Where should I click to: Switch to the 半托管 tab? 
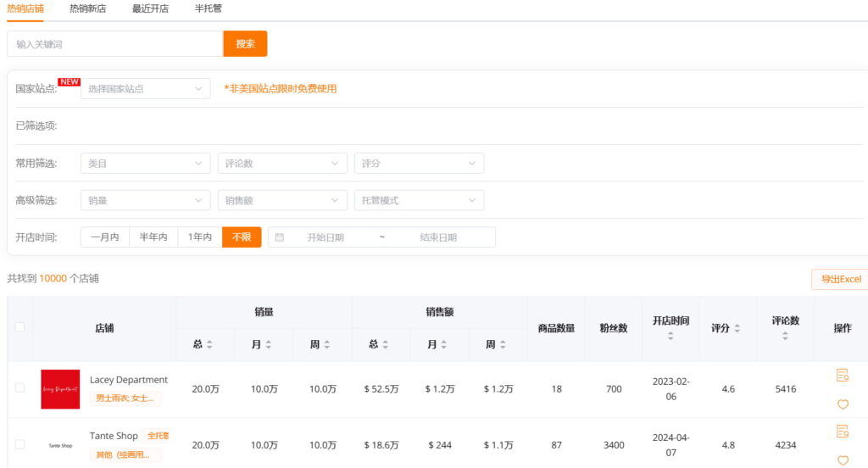tap(209, 8)
